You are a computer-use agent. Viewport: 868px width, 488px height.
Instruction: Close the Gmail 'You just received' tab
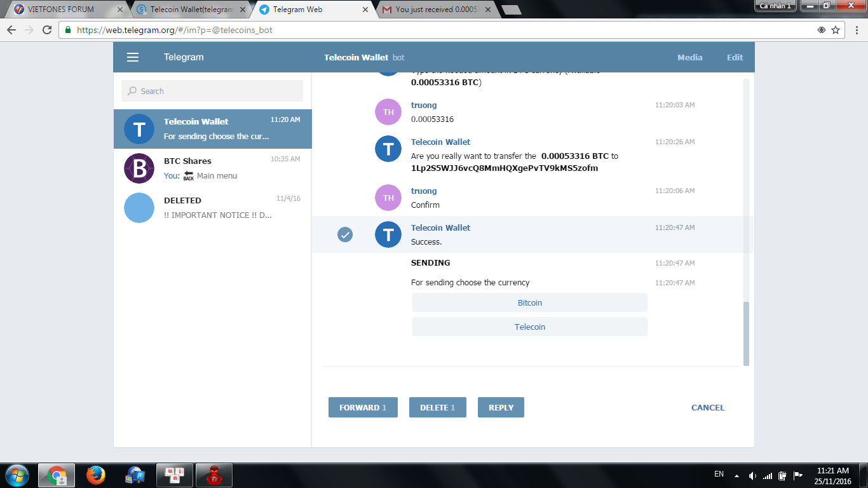487,10
